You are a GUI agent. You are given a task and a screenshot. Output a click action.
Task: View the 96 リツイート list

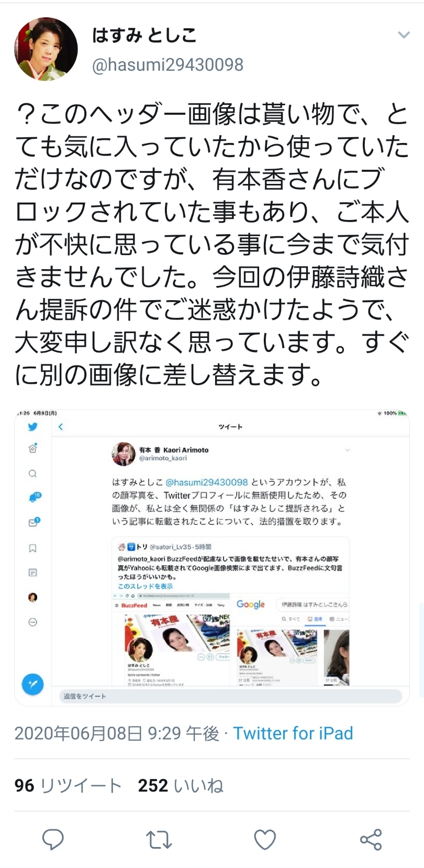pyautogui.click(x=68, y=785)
